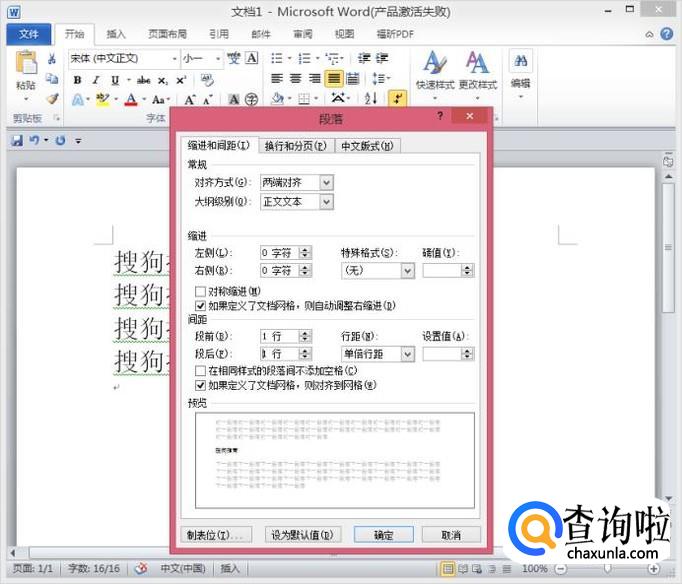Toggle show paragraph marks icon

pyautogui.click(x=398, y=98)
